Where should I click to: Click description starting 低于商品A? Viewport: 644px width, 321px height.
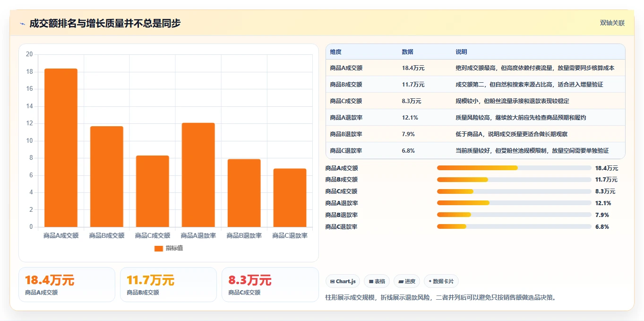512,134
